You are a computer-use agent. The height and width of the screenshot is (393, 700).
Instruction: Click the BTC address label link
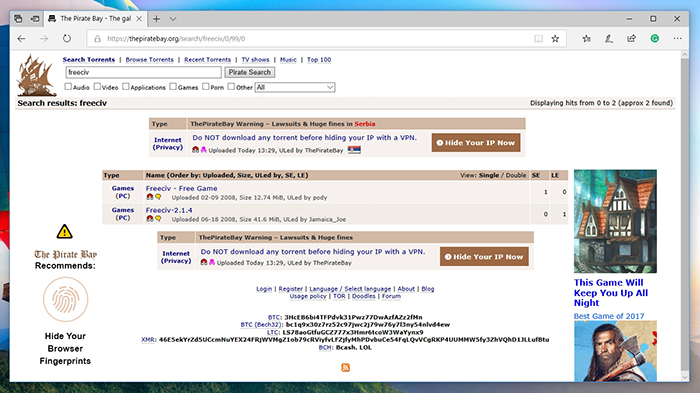274,317
